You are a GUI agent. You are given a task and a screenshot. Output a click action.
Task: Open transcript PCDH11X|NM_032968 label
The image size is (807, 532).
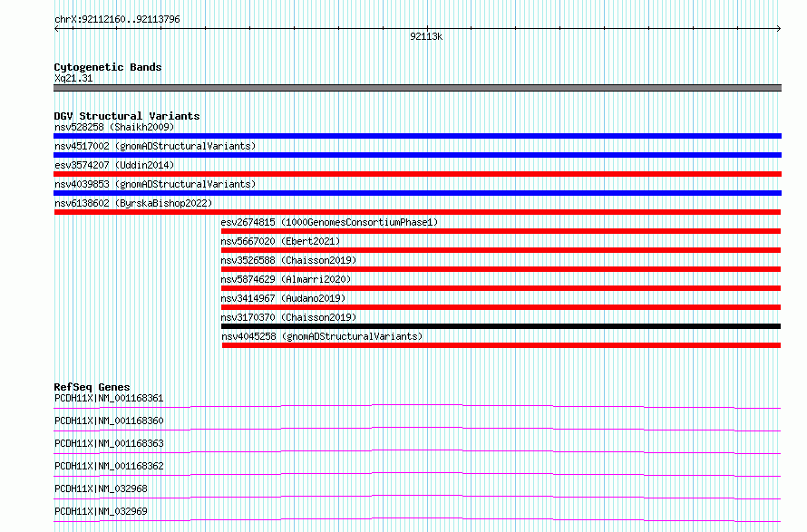point(101,488)
